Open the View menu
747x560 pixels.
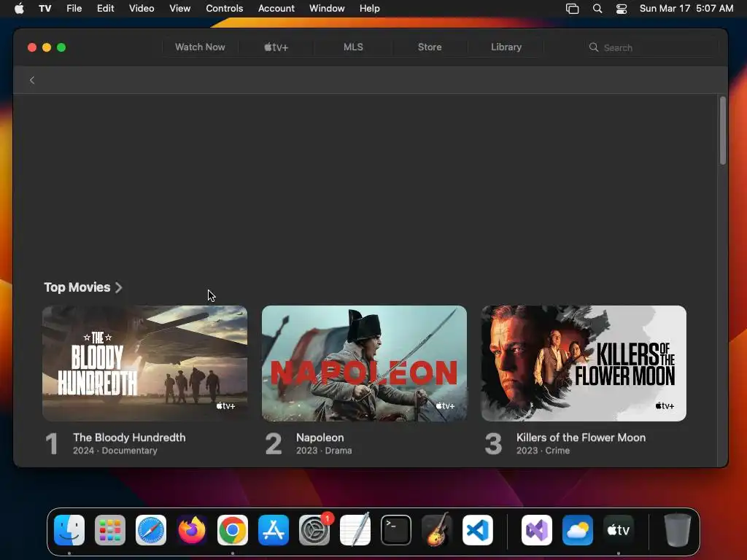[179, 8]
